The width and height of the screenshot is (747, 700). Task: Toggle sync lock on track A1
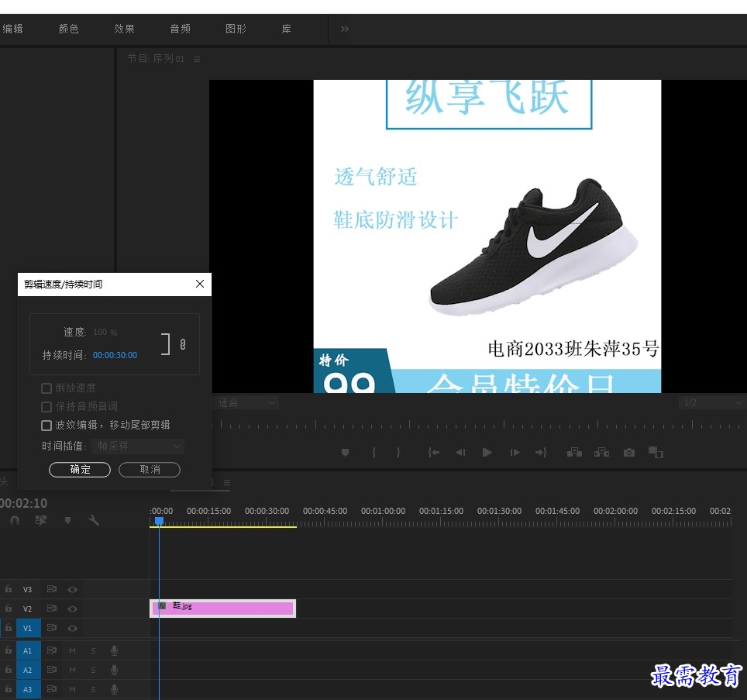click(x=51, y=650)
